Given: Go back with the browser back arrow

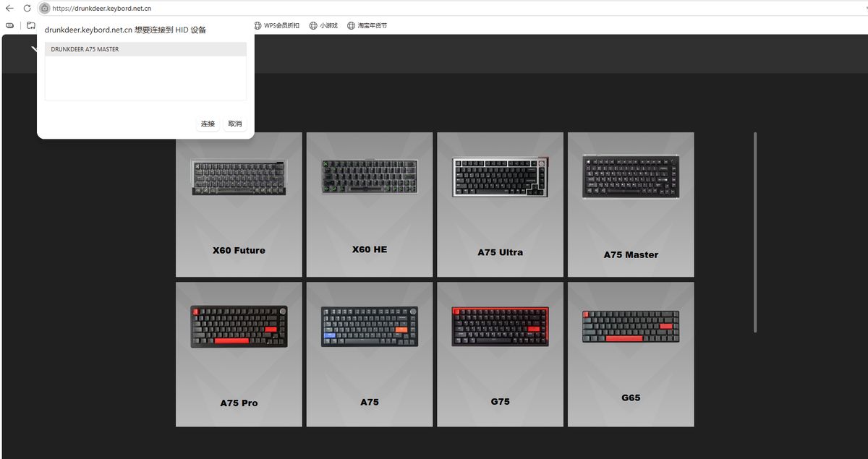Looking at the screenshot, I should [9, 8].
